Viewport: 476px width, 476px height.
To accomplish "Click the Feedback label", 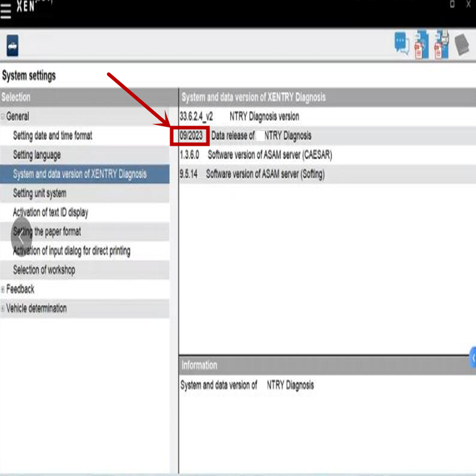I will click(x=20, y=289).
